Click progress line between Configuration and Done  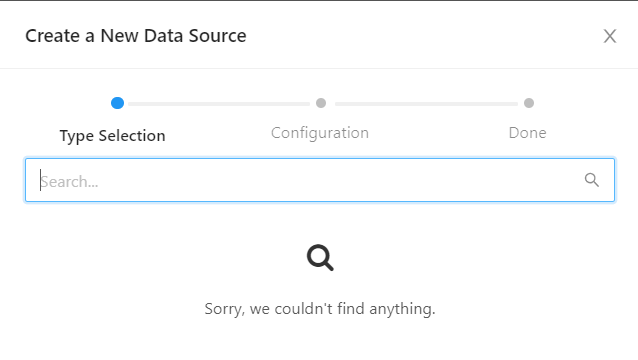click(426, 104)
